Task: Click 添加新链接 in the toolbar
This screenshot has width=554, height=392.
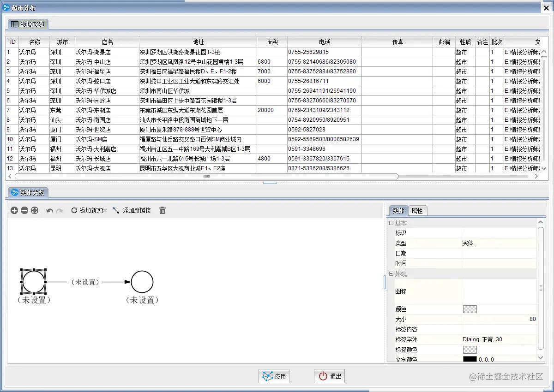Action: coord(132,210)
